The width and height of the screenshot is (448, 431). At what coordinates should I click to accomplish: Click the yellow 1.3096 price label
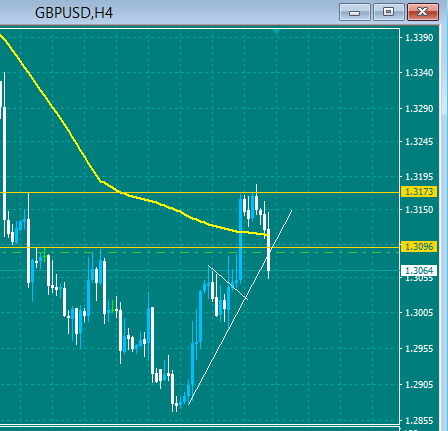pos(419,247)
